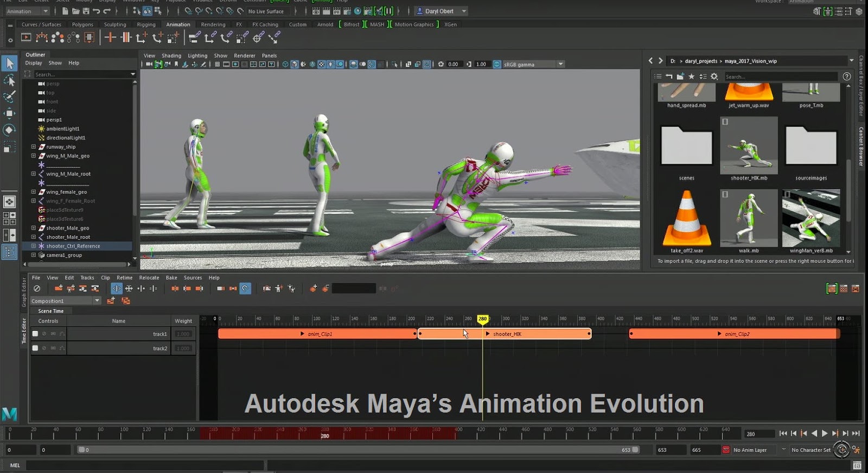Click the Playblast icon on the Animation shelf
The height and width of the screenshot is (473, 868).
coord(26,37)
